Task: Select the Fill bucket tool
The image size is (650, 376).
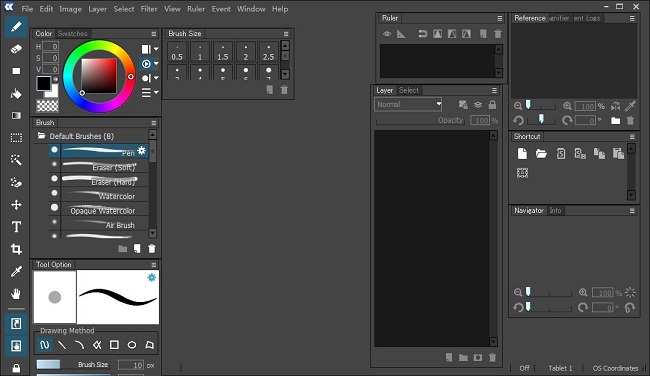Action: click(16, 94)
